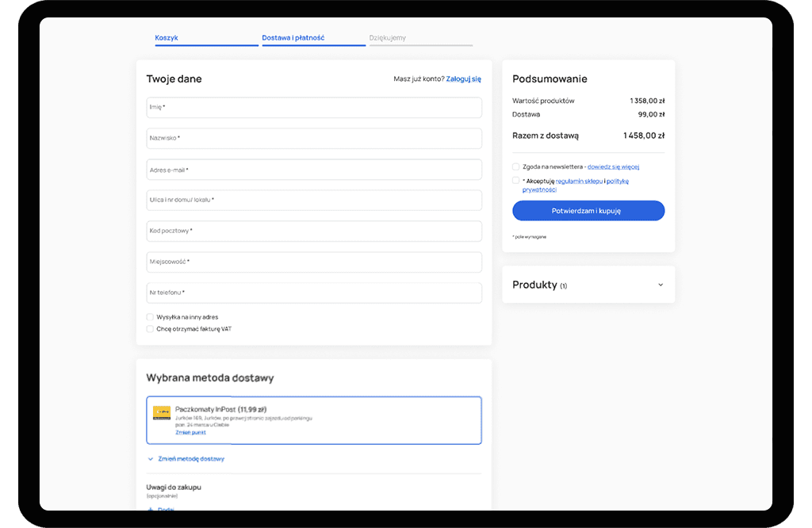Click the Twoje dane heading
Image resolution: width=812 pixels, height=528 pixels.
(x=174, y=78)
